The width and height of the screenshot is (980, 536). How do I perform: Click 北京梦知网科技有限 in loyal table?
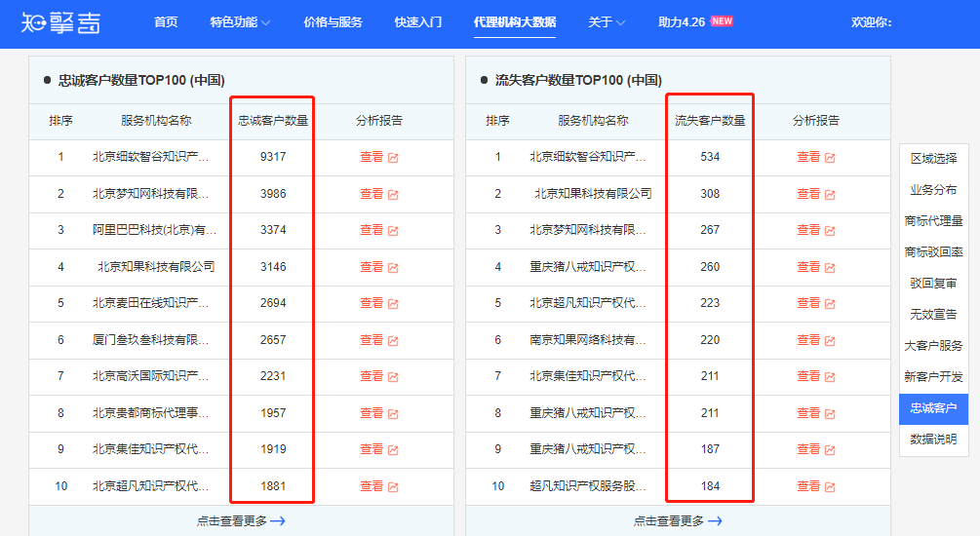coord(150,194)
